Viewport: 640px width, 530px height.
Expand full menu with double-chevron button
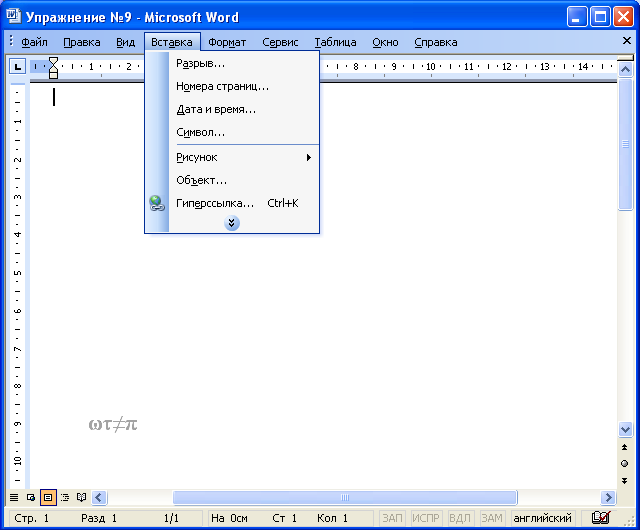[231, 223]
